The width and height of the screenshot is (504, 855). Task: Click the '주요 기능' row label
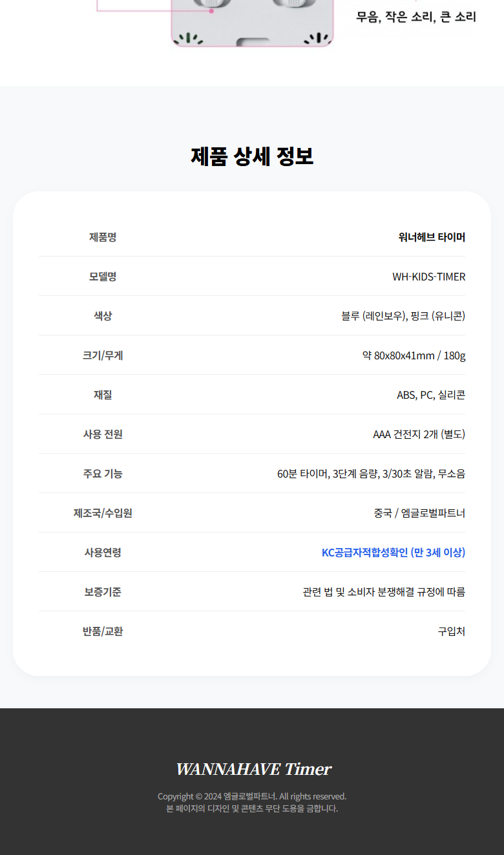103,474
